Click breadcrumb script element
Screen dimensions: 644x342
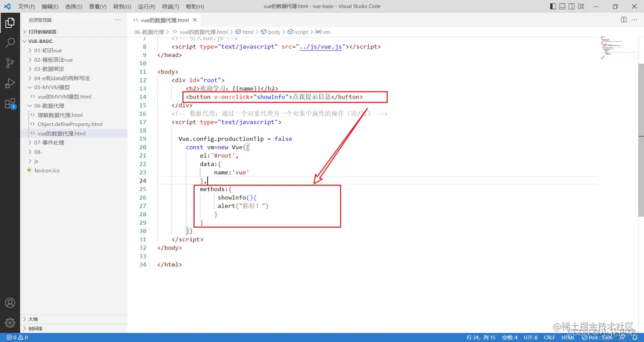pos(298,32)
